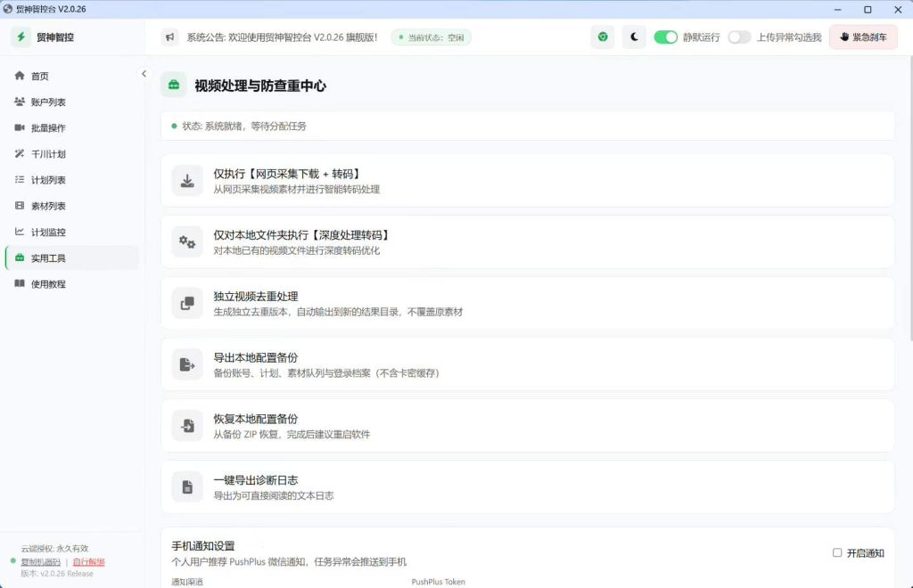
Task: Click 一键导出诊断日志 title
Action: click(256, 480)
